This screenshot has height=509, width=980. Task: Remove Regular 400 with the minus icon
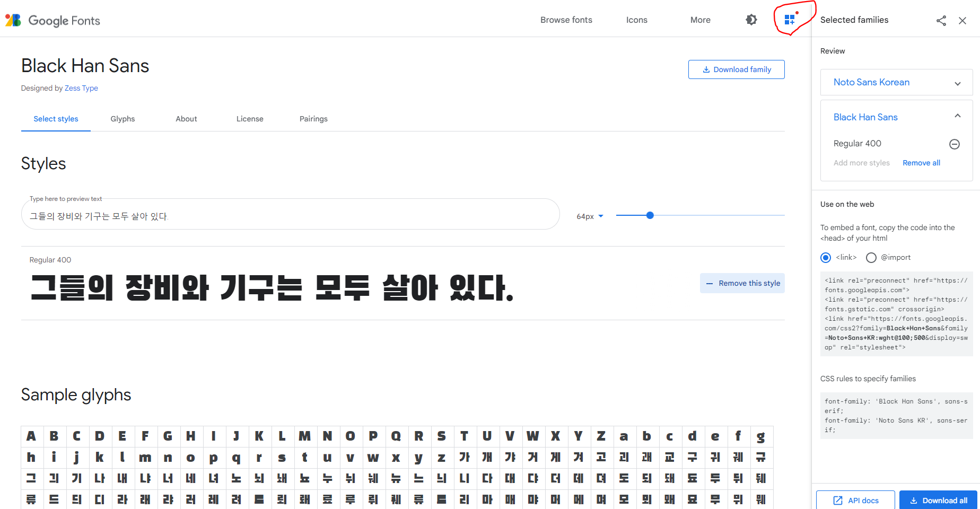955,144
